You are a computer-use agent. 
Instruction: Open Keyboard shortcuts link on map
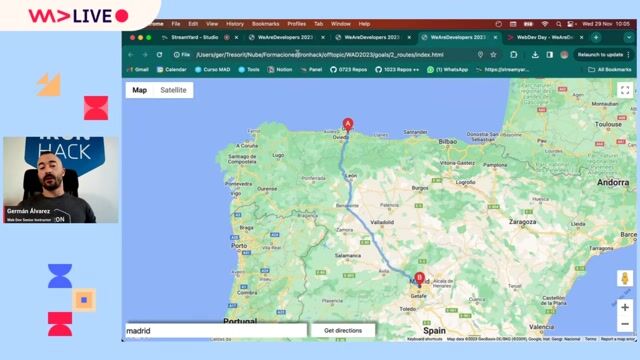click(x=424, y=339)
